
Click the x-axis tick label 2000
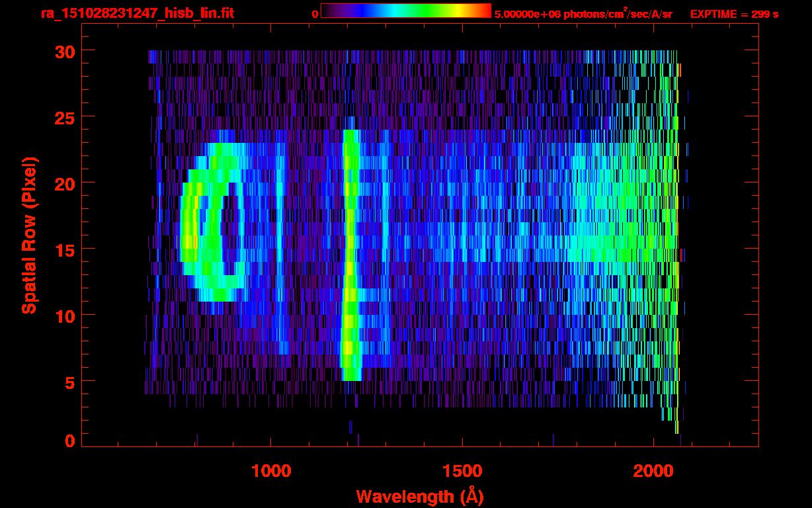[653, 470]
